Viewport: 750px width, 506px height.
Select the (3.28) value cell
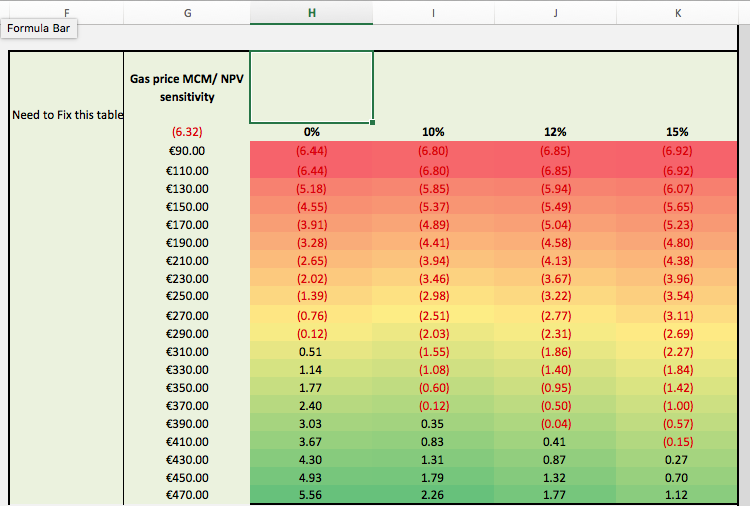click(x=311, y=242)
